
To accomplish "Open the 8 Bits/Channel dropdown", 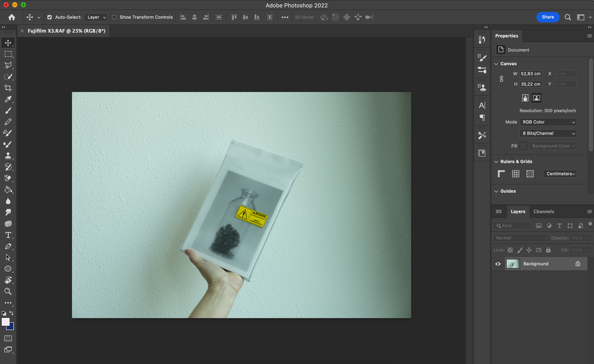I will point(548,133).
